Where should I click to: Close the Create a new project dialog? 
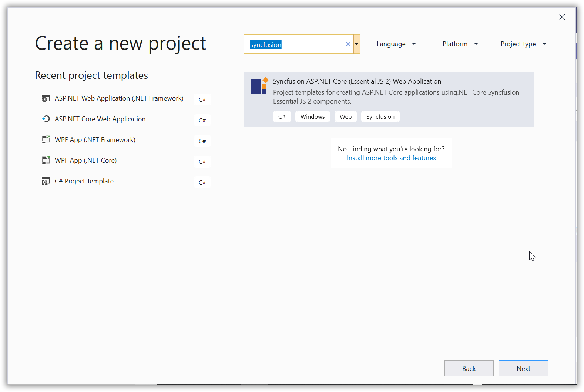click(562, 17)
